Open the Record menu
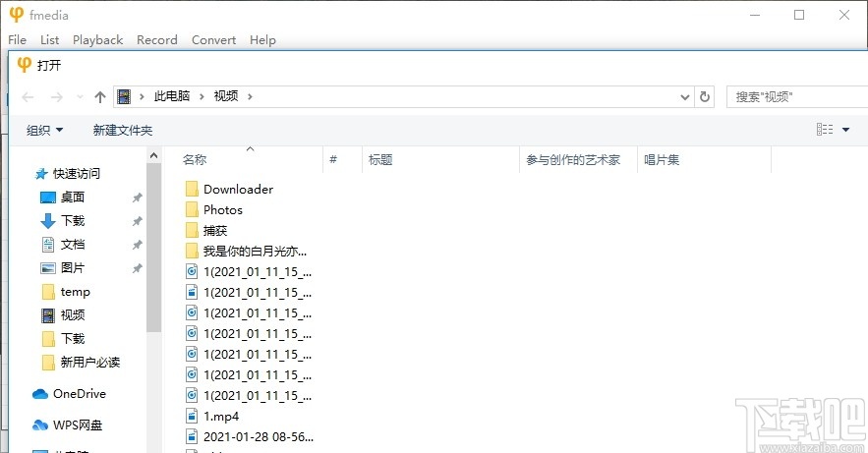868x453 pixels. point(156,40)
